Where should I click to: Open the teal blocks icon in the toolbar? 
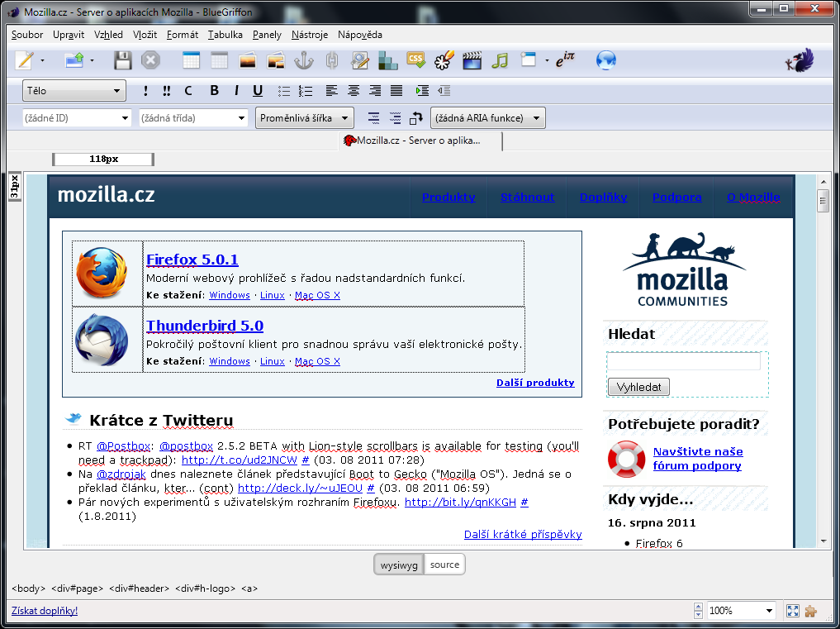click(x=388, y=60)
